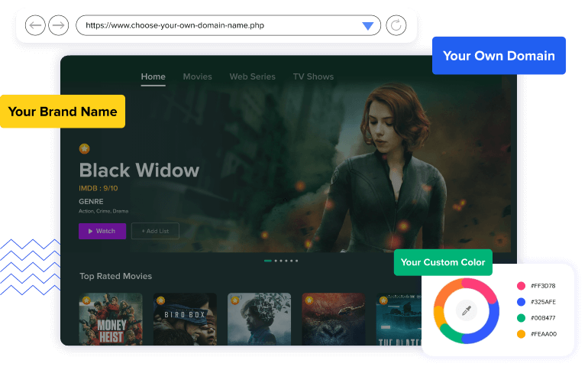This screenshot has height=370, width=588.
Task: Open the address bar dropdown arrow
Action: 368,26
